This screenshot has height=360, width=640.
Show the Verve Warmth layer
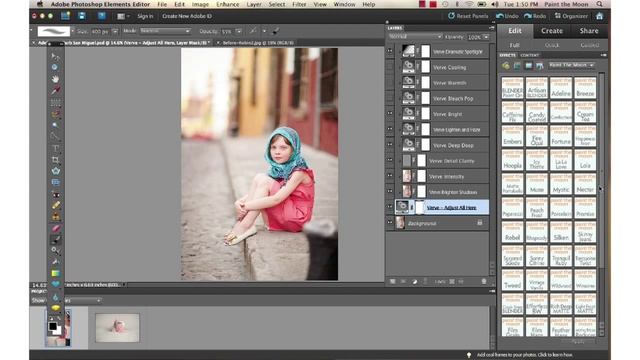[x=390, y=82]
